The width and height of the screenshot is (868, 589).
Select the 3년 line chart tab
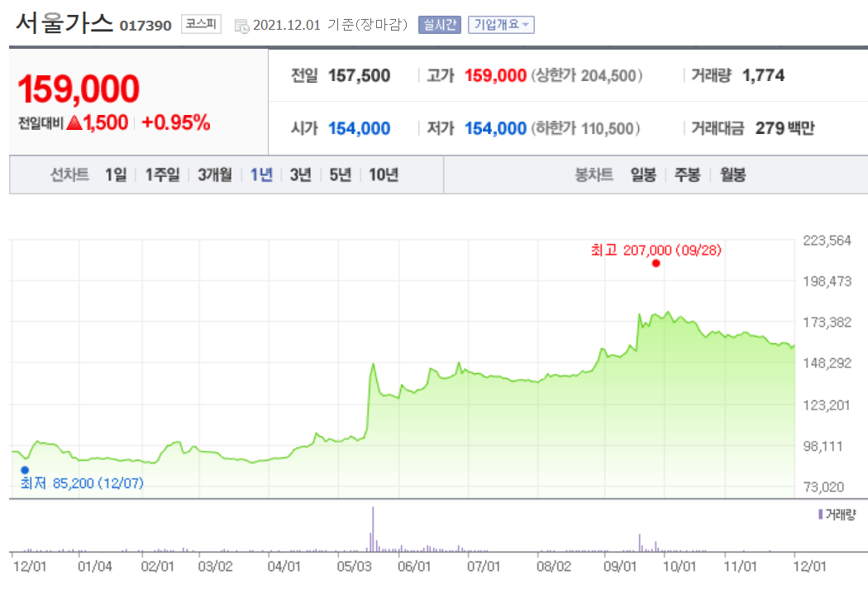click(301, 175)
